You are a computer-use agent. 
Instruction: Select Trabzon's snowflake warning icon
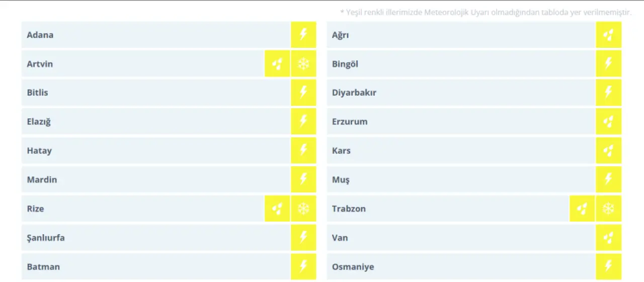coord(608,208)
